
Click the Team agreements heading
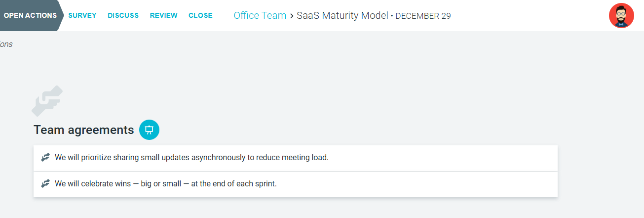point(84,130)
